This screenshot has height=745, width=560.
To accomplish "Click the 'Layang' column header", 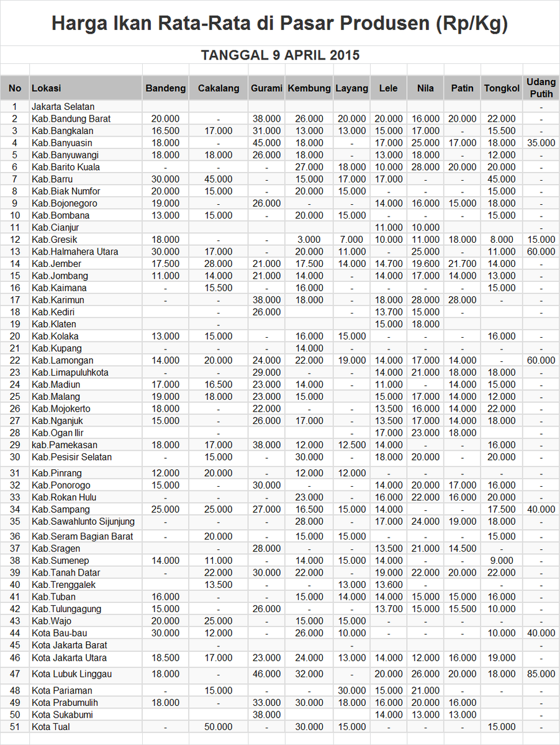I will coord(352,88).
